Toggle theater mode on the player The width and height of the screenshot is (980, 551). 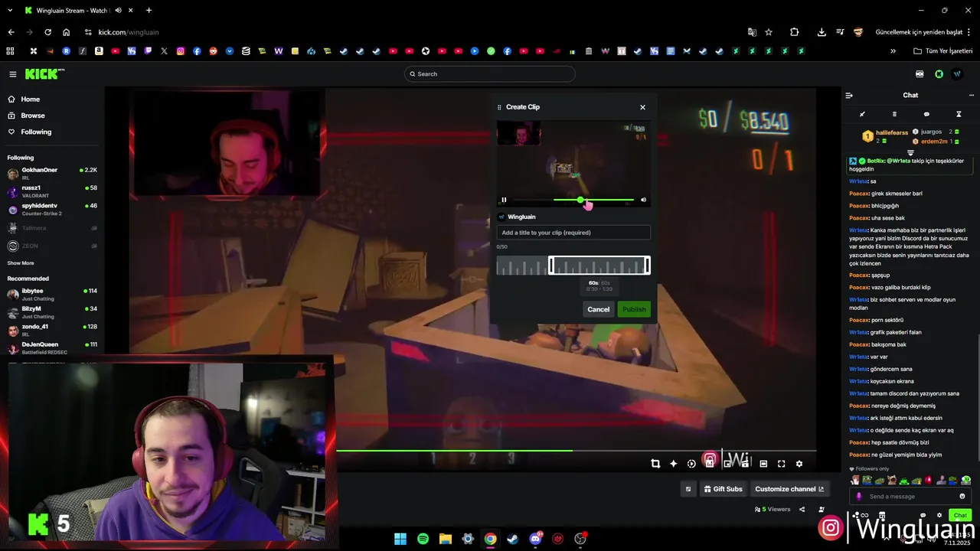pyautogui.click(x=763, y=464)
